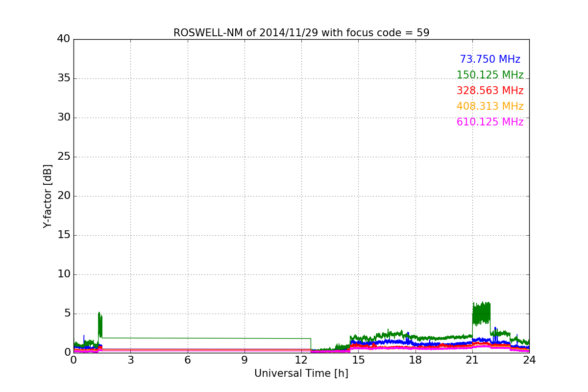Click the y-axis tick label '10'
The width and height of the screenshot is (588, 392).
(64, 274)
